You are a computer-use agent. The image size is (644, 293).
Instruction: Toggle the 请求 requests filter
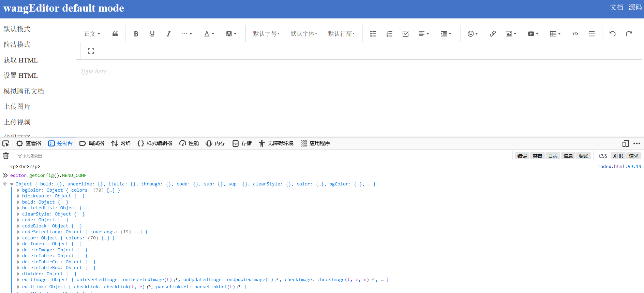(633, 156)
